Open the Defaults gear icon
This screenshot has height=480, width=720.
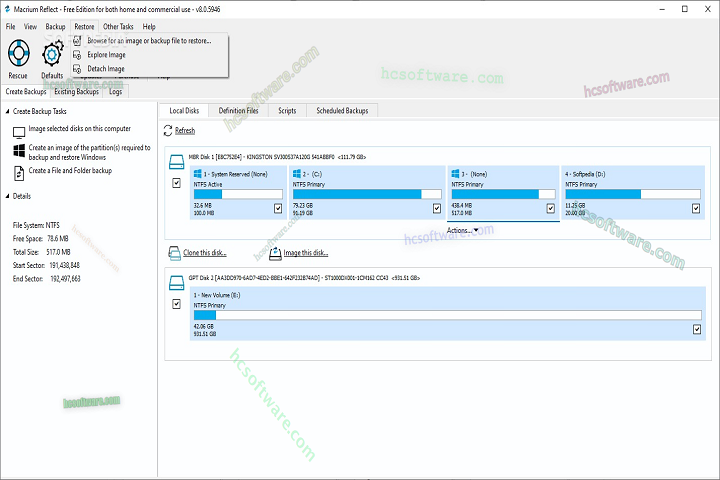[x=52, y=54]
